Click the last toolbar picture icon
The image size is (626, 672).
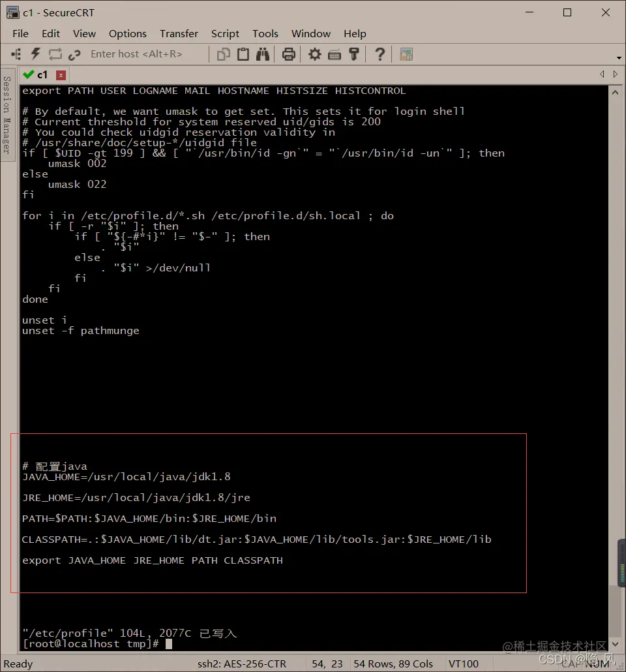coord(406,54)
